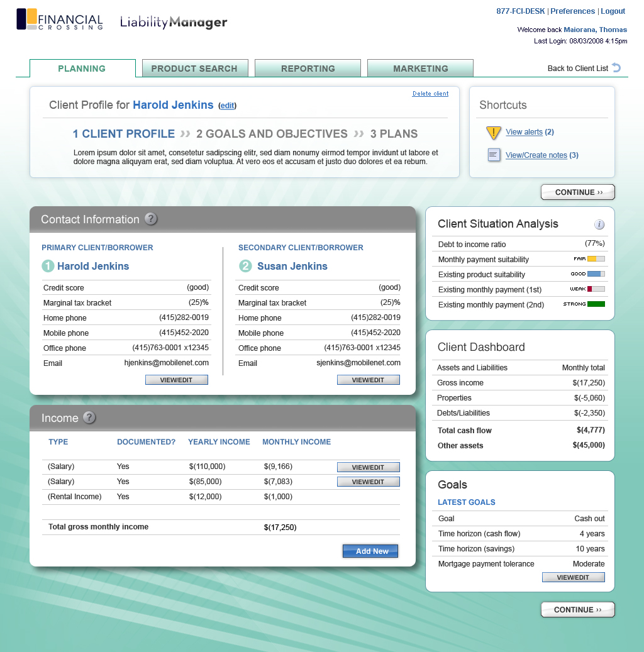Open the Reporting tab
644x652 pixels.
[x=308, y=69]
